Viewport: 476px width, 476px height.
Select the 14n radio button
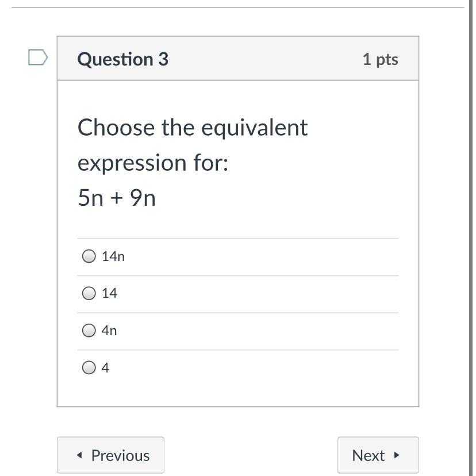[x=89, y=256]
